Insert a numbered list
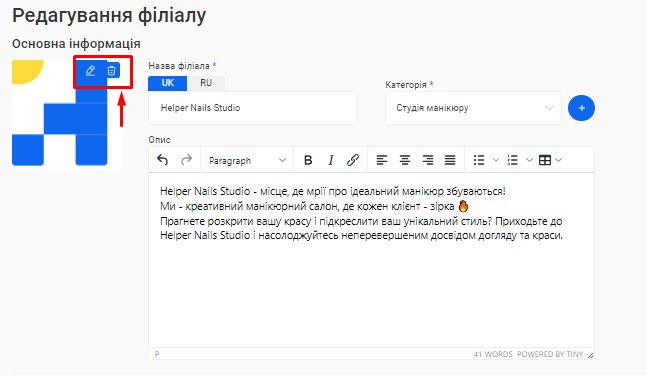646x376 pixels. (x=513, y=160)
